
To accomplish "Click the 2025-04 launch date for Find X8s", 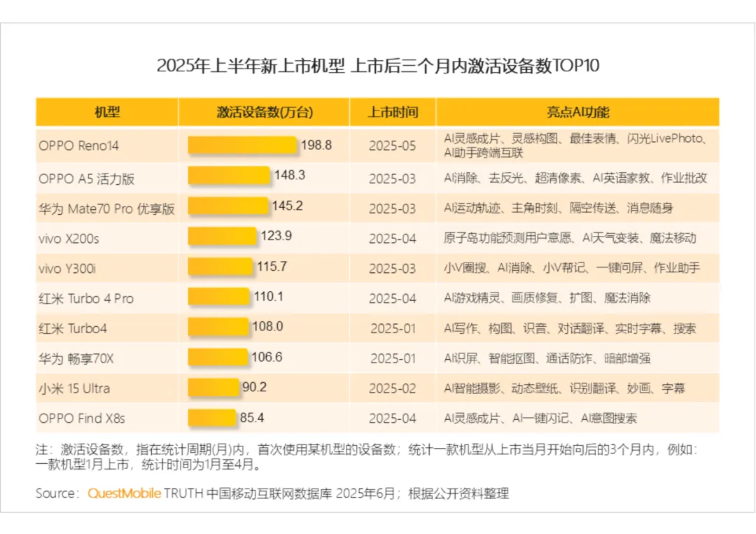I will (393, 419).
